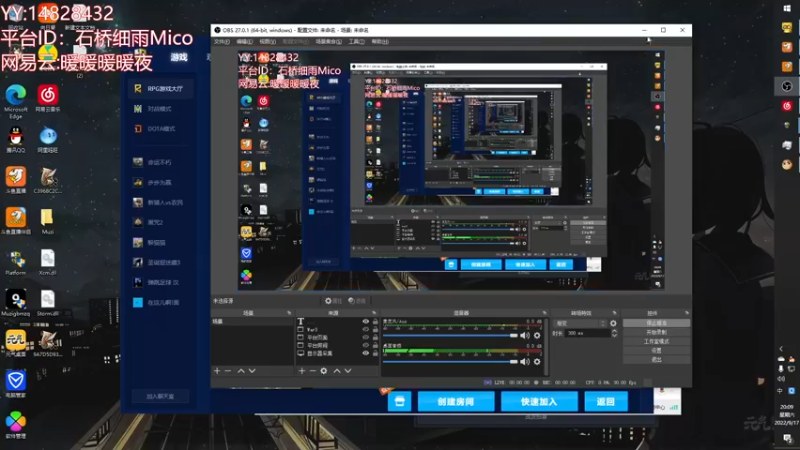Adjust the 麦克风/Aux volume slider
The image size is (800, 450).
451,335
